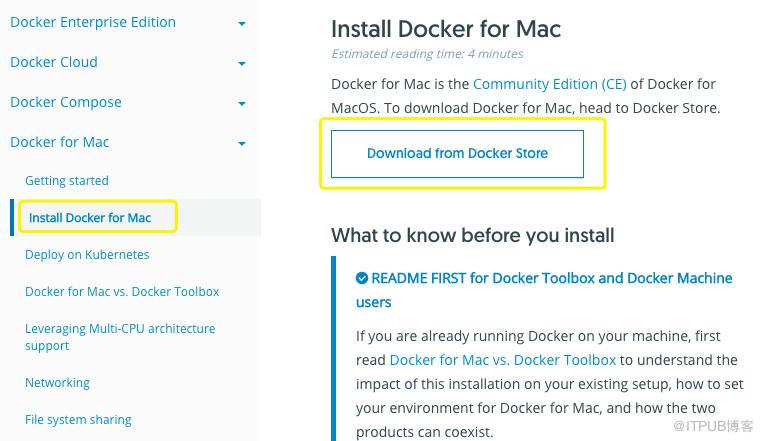Expand the Docker Enterprise Edition dropdown arrow
The width and height of the screenshot is (763, 441).
[x=242, y=23]
